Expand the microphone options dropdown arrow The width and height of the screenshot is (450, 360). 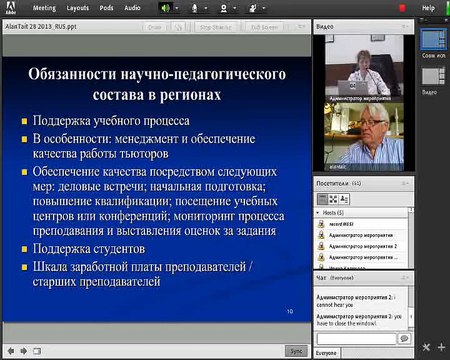click(206, 8)
